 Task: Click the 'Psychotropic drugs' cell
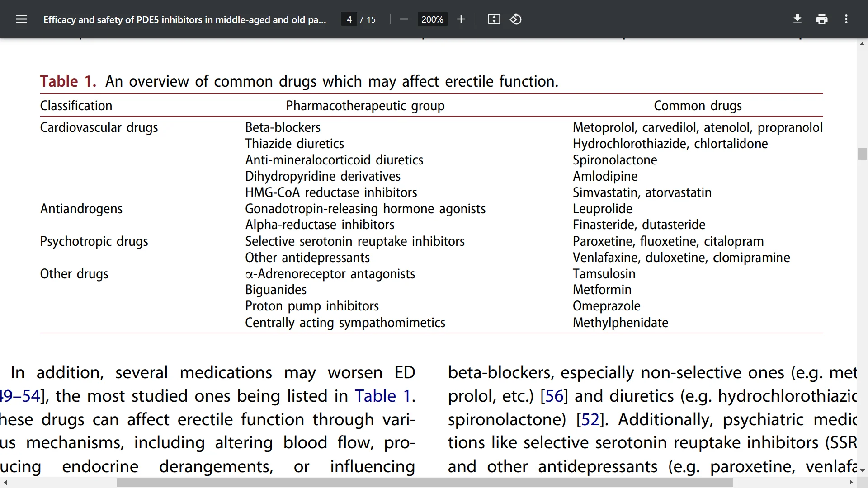click(94, 241)
